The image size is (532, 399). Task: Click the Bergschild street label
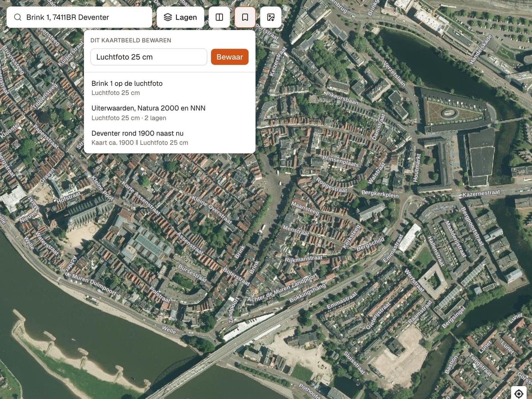(x=370, y=244)
